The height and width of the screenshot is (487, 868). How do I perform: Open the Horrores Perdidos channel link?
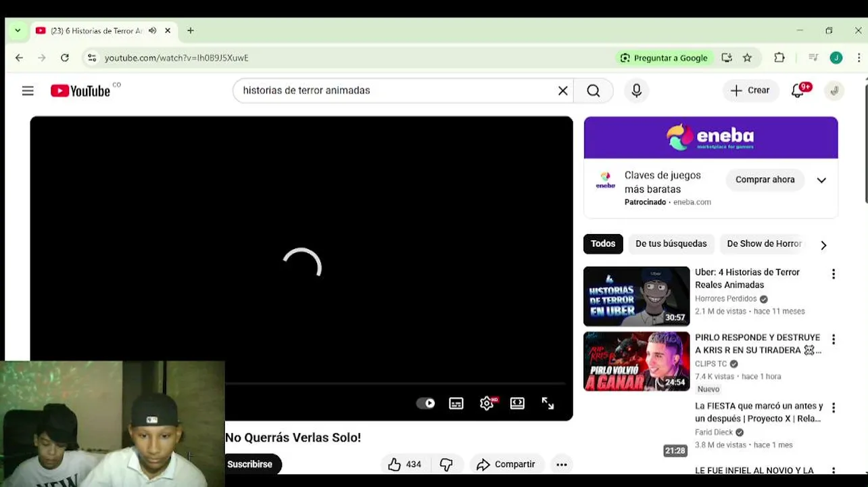pyautogui.click(x=726, y=298)
